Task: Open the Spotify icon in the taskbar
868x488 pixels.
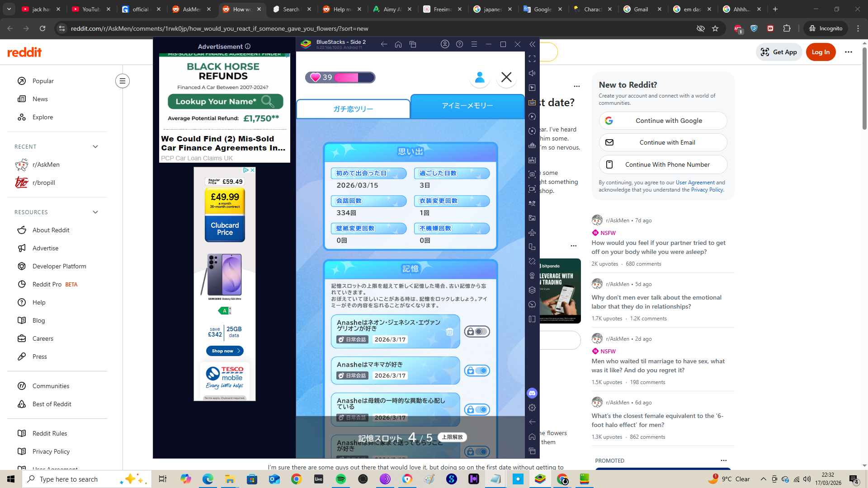Action: (341, 479)
